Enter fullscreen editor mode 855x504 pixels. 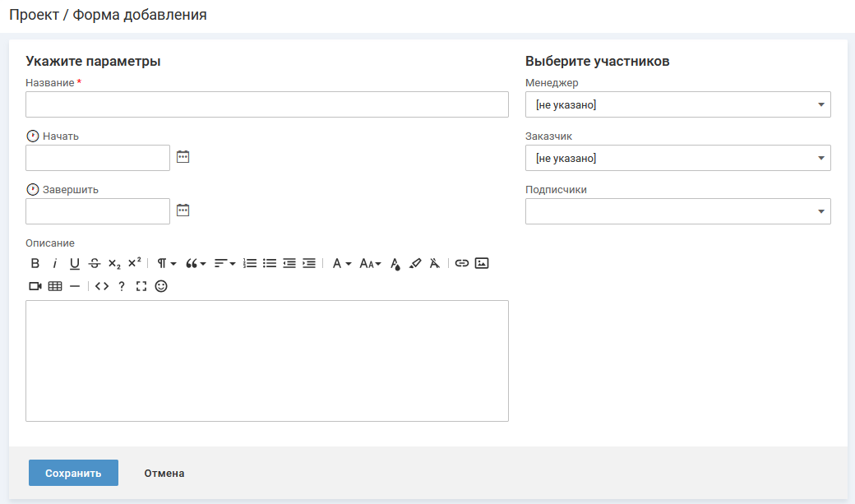point(141,286)
